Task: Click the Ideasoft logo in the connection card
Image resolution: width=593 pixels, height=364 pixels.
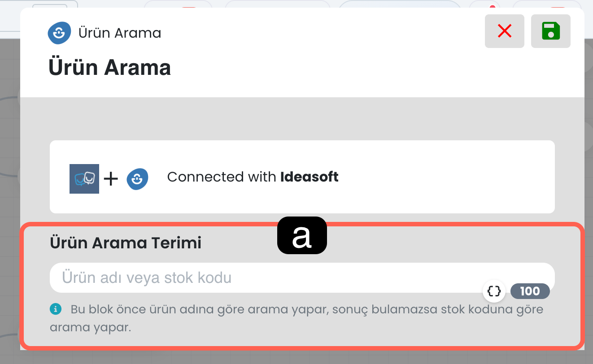Action: pos(137,178)
